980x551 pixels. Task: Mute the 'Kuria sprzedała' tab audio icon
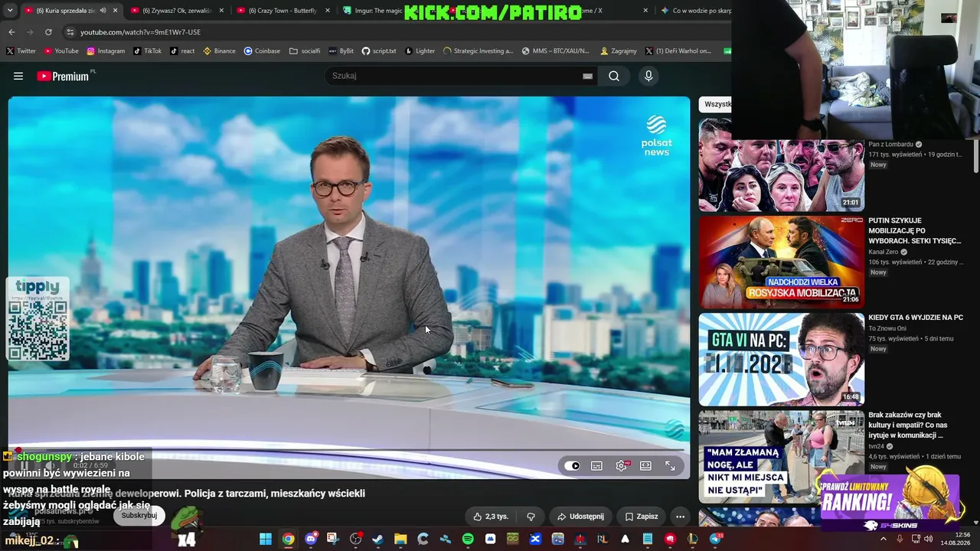pyautogui.click(x=103, y=11)
